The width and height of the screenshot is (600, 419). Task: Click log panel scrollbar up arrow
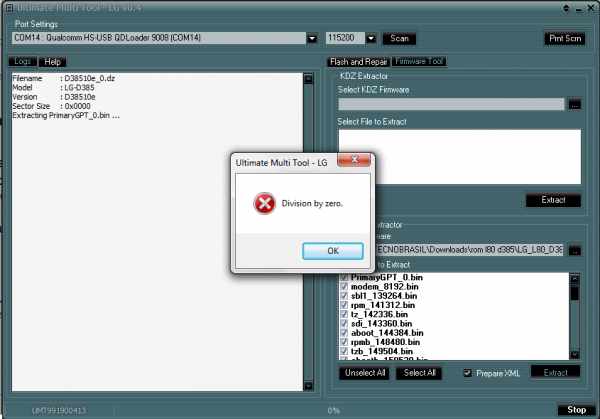pos(308,79)
